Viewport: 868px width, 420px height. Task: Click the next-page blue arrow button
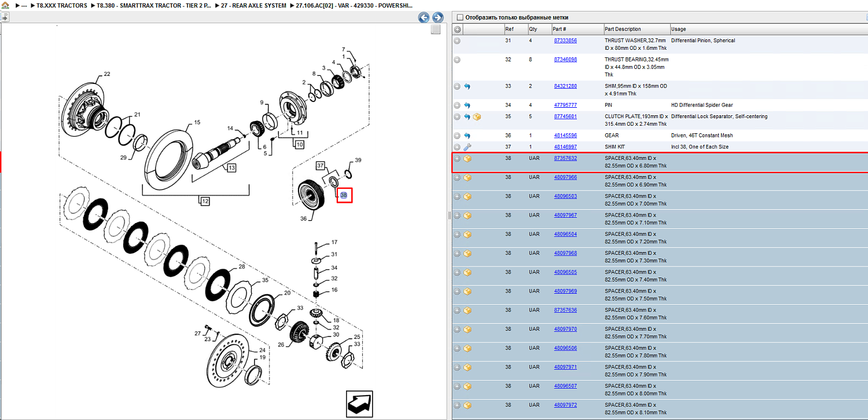tap(438, 18)
